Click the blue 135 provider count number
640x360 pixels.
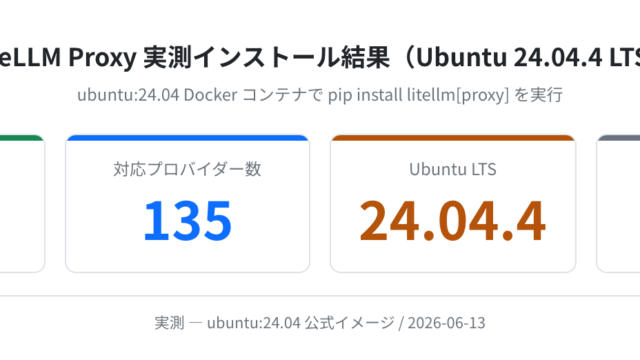[x=188, y=221]
